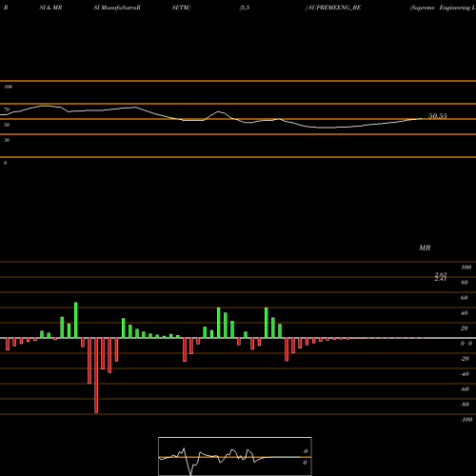Click the RSI value 50.55 label
The width and height of the screenshot is (476, 476).
coord(438,116)
